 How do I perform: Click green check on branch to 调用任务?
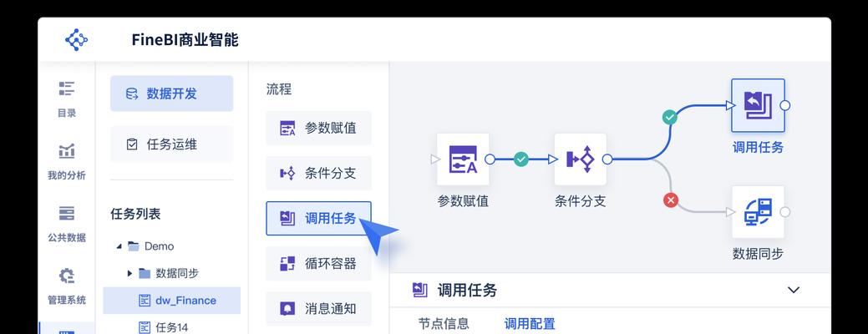tap(670, 117)
